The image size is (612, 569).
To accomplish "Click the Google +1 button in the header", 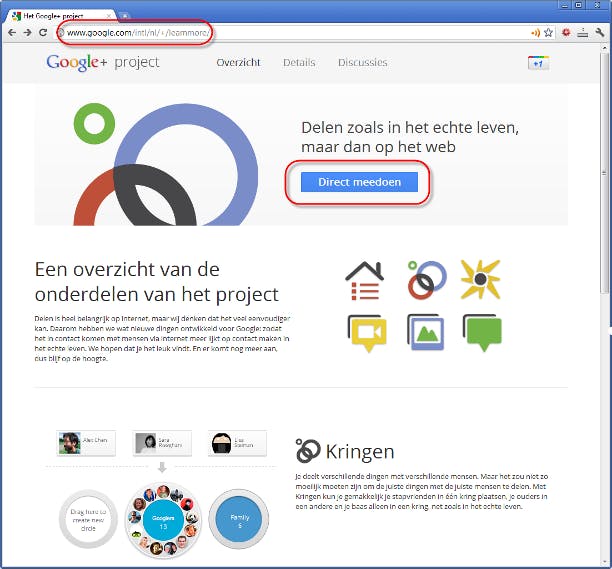I will point(538,63).
